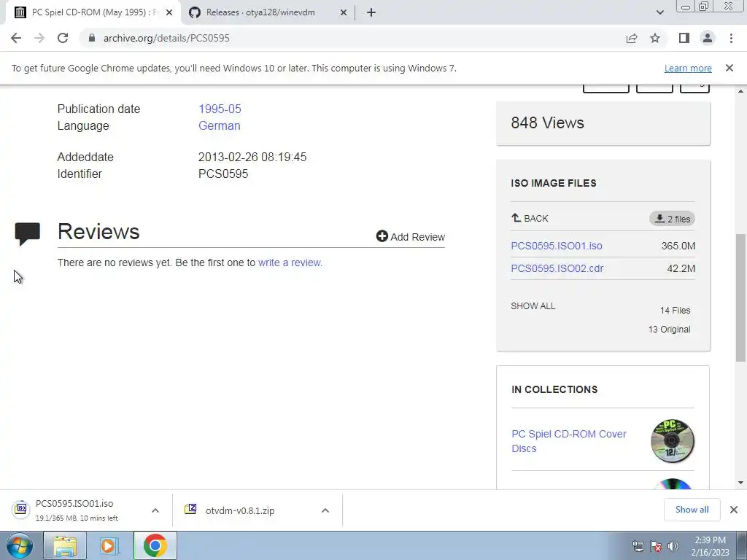The width and height of the screenshot is (747, 560).
Task: Click the 848 Views text
Action: pyautogui.click(x=547, y=122)
